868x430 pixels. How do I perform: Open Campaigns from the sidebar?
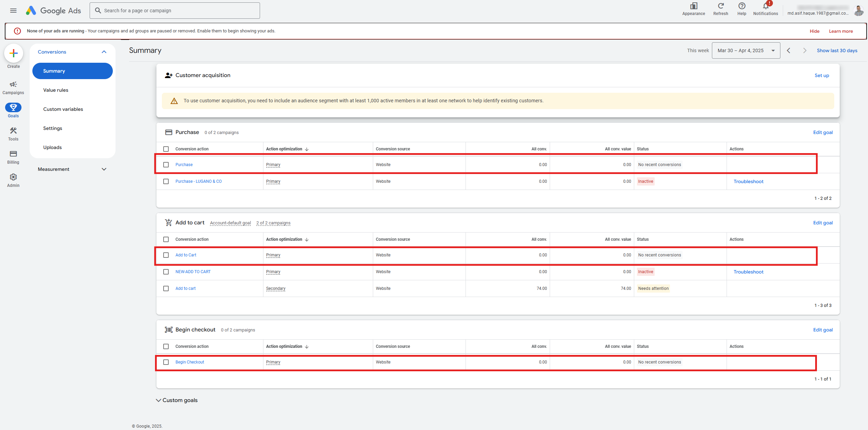(13, 87)
